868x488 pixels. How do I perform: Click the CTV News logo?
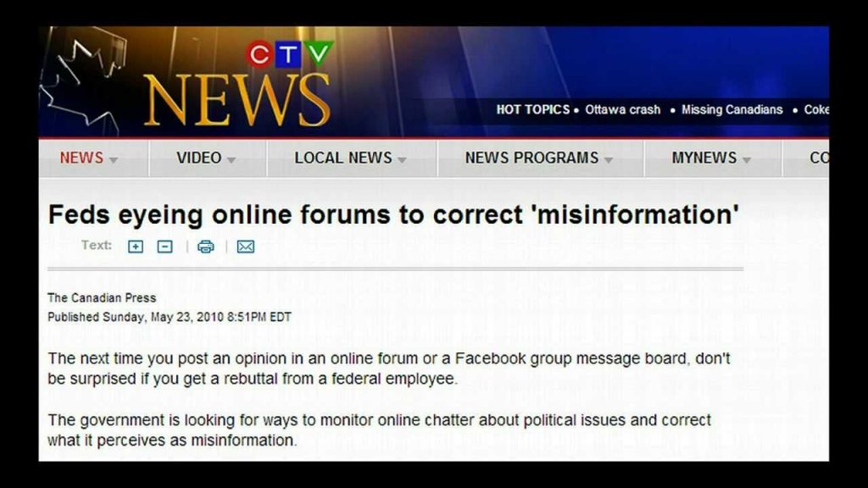(x=237, y=85)
